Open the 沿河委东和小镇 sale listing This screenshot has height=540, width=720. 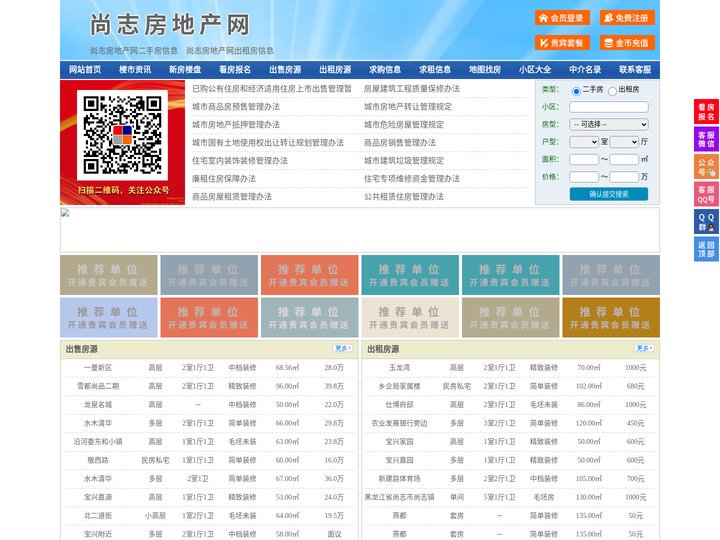coord(98,442)
